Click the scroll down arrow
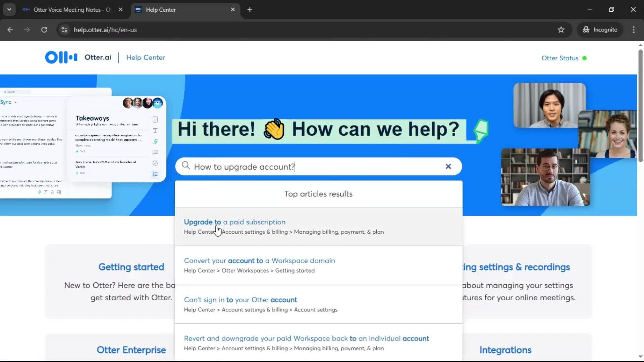Viewport: 644px width, 362px height. [x=640, y=357]
